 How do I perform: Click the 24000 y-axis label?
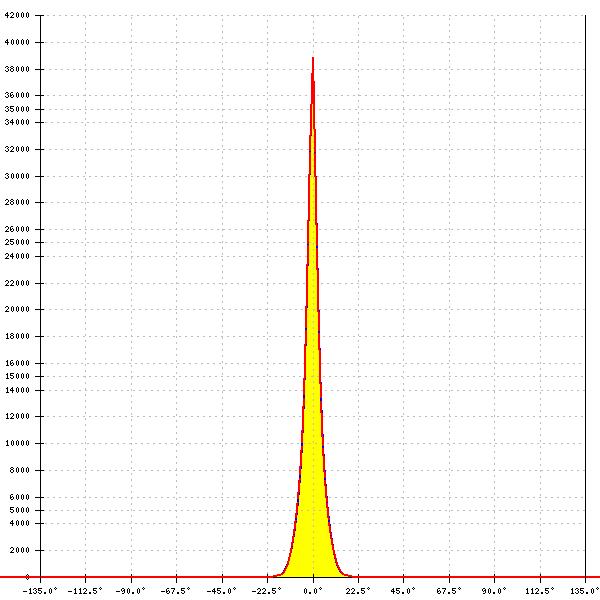[17, 256]
